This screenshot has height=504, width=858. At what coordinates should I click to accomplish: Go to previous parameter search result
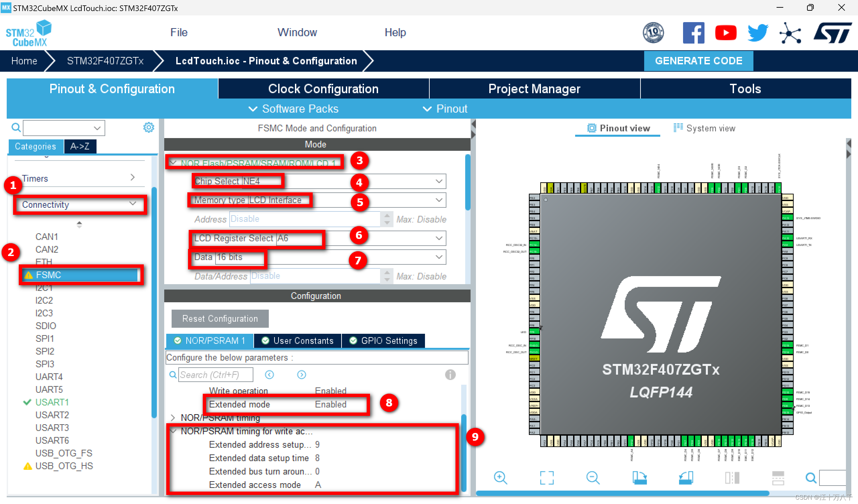pos(269,375)
